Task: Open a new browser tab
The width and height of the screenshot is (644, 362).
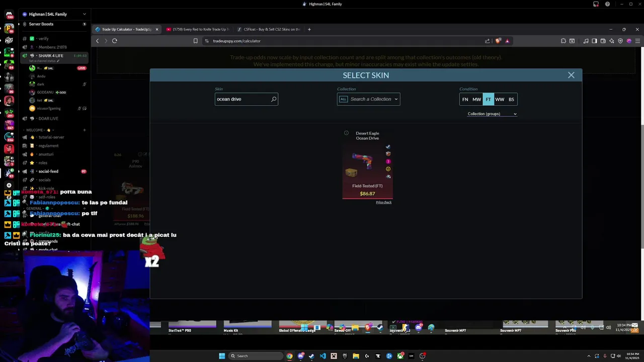Action: [x=309, y=29]
